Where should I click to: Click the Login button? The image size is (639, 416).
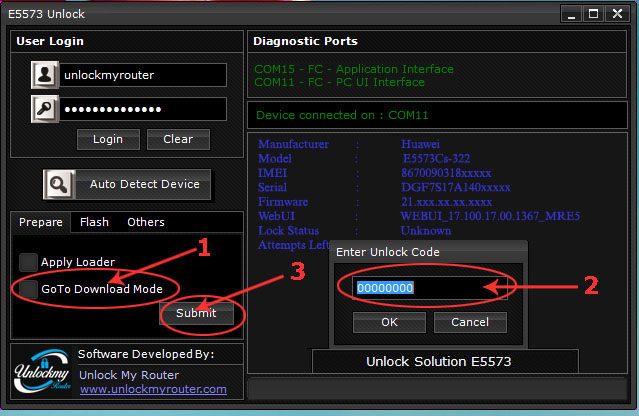[108, 139]
